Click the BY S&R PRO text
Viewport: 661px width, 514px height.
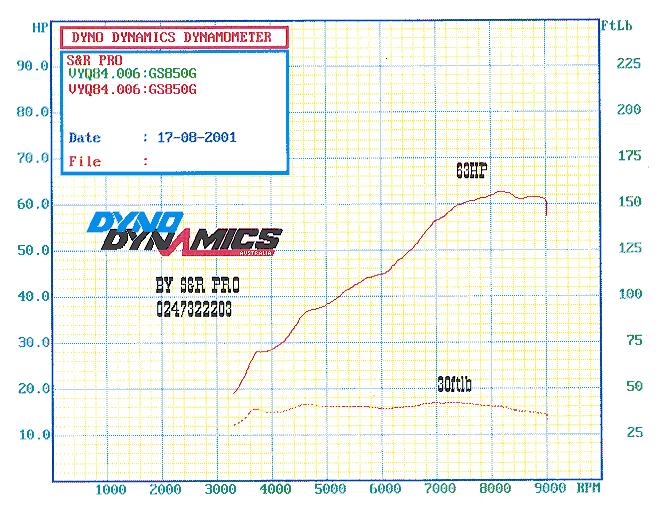point(197,286)
